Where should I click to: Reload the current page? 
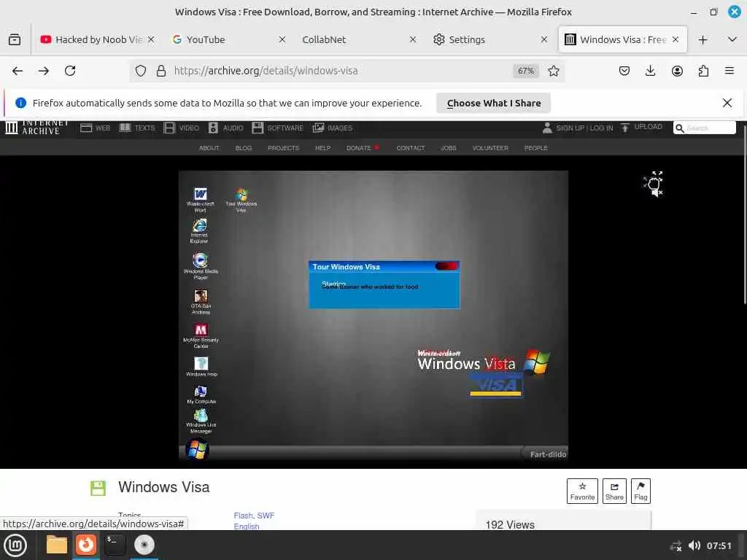tap(70, 71)
